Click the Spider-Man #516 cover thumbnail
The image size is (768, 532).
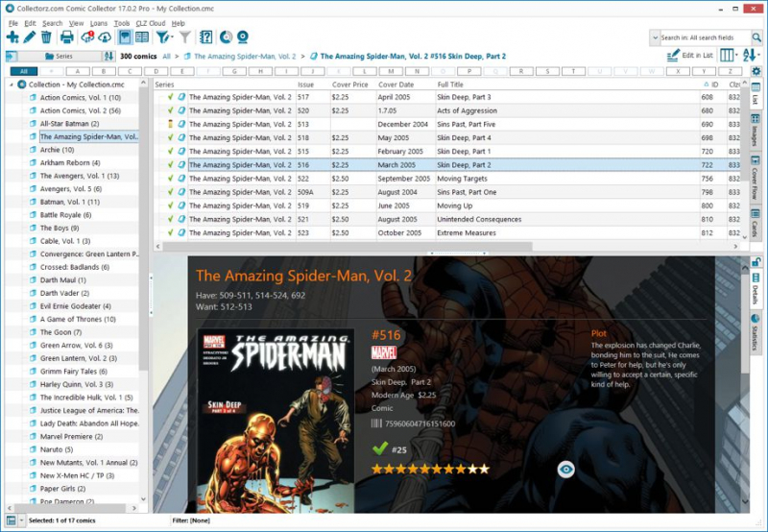click(x=276, y=421)
